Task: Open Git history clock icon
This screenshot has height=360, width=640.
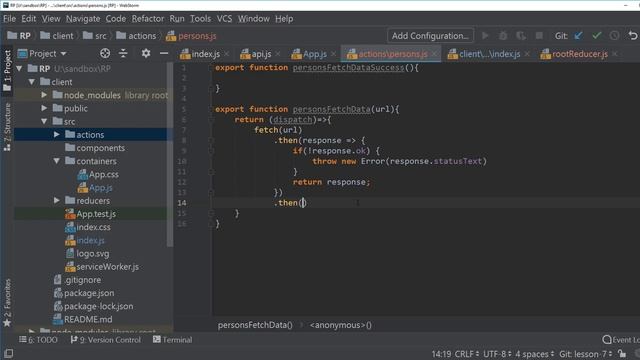Action: pos(614,36)
